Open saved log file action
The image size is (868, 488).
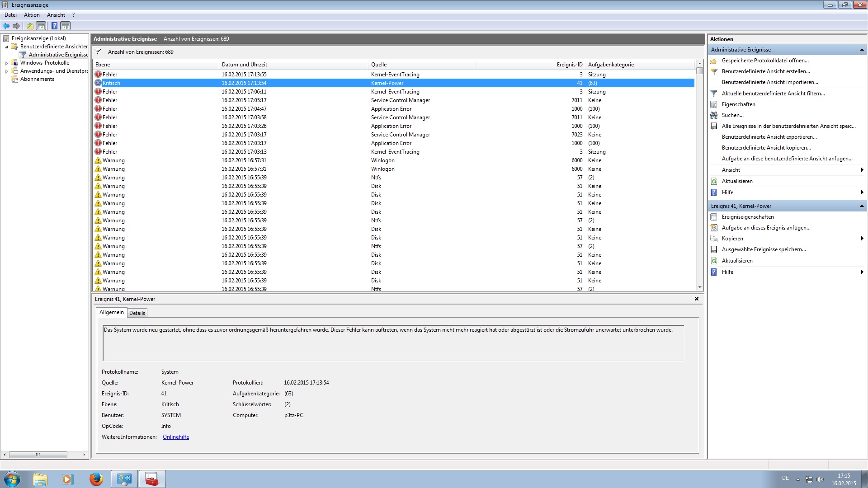tap(765, 61)
